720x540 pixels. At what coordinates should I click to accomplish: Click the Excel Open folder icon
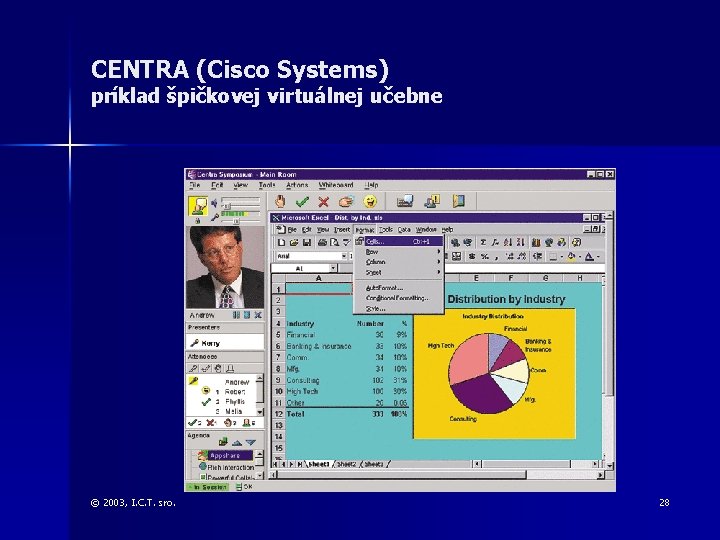[294, 242]
